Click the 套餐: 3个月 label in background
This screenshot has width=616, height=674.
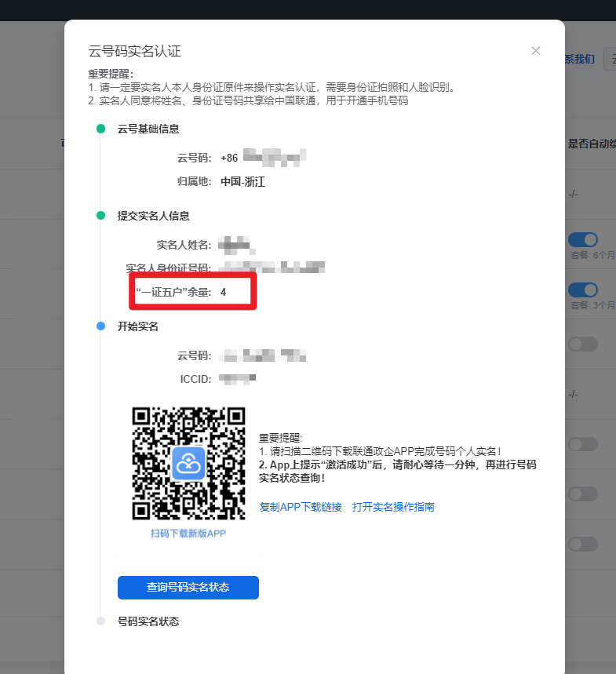[x=592, y=305]
